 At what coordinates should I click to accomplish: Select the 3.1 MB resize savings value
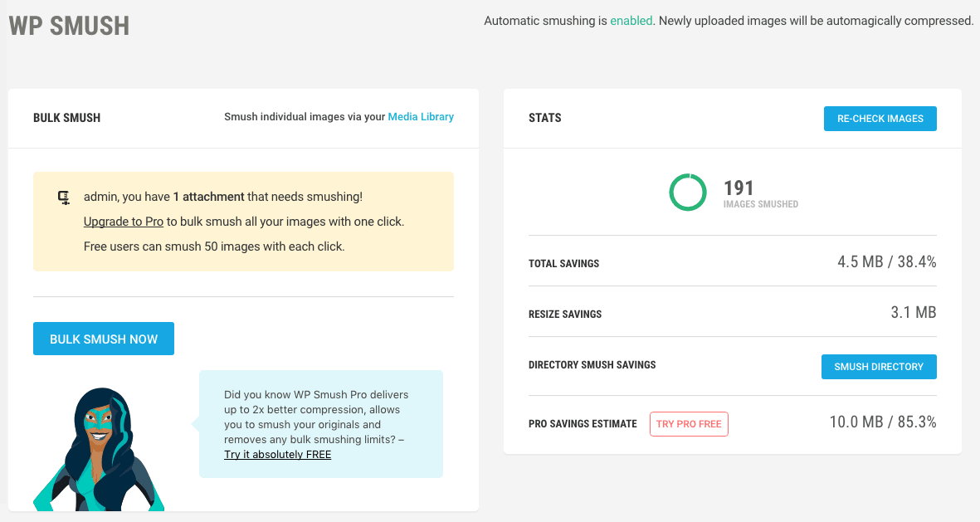coord(913,313)
